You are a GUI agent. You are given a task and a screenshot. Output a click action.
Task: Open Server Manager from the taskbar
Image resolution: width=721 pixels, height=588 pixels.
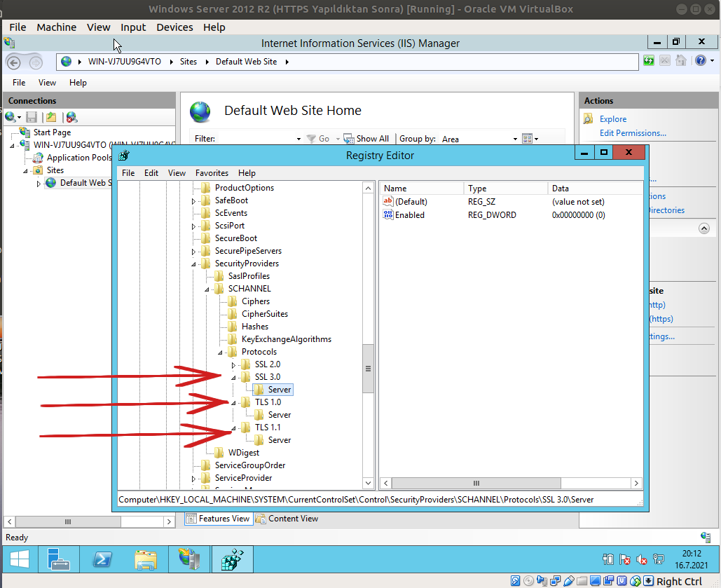[x=58, y=559]
